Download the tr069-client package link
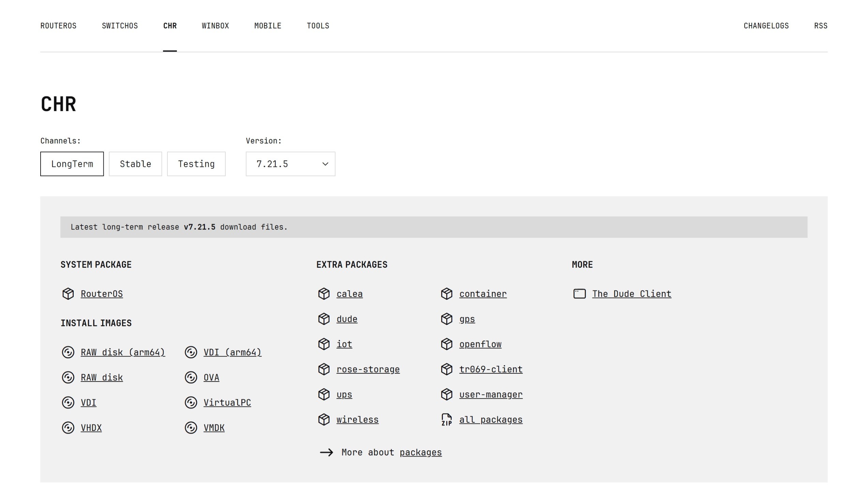This screenshot has height=500, width=868. tap(491, 369)
